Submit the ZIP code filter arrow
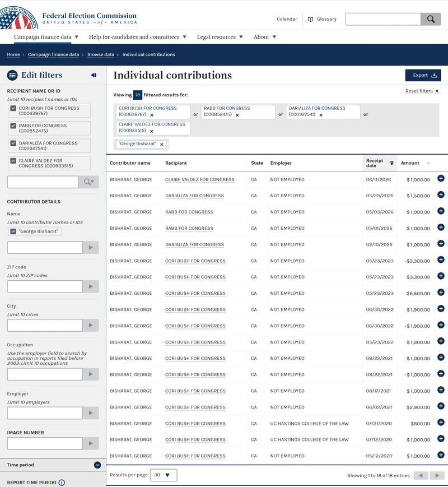448x487 pixels. tap(91, 286)
